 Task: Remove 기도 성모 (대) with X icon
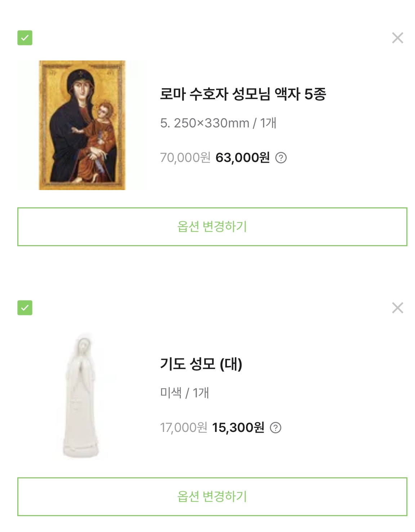point(397,308)
